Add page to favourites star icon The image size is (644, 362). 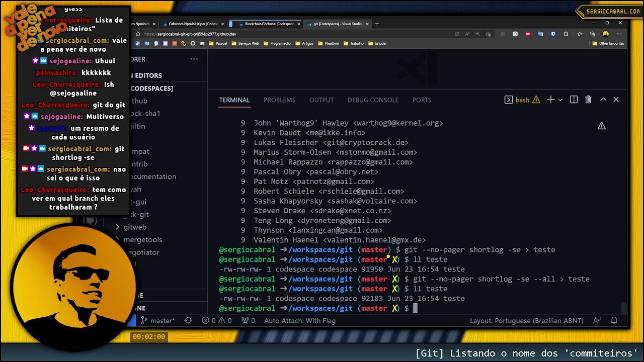pos(488,34)
